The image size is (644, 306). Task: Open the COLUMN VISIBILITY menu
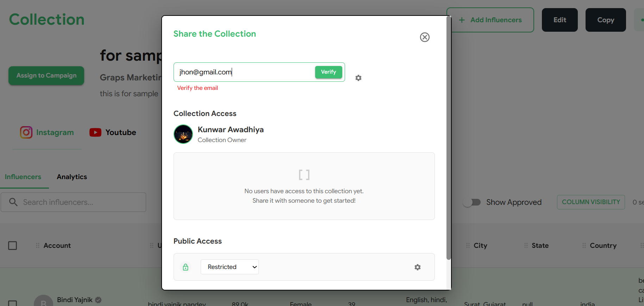pos(590,202)
